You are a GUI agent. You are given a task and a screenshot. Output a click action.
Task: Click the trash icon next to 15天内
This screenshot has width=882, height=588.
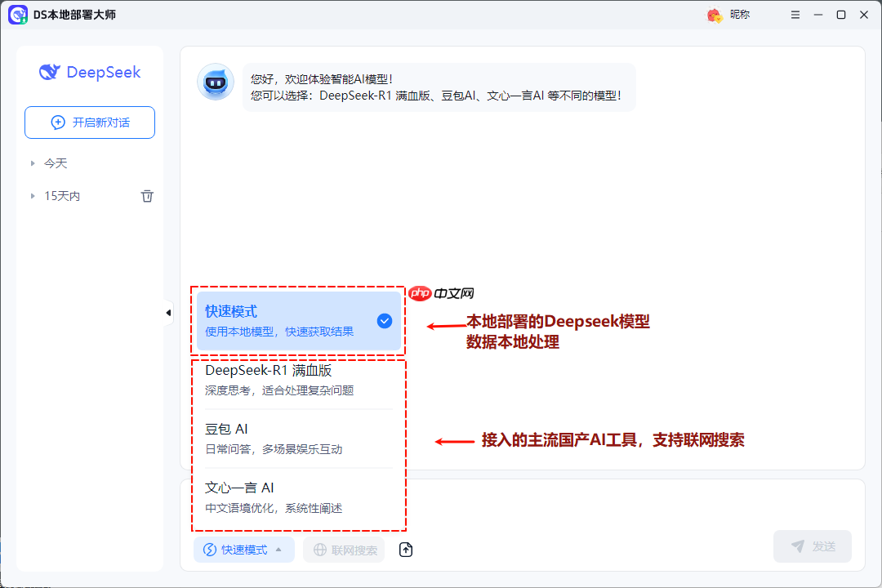(147, 195)
